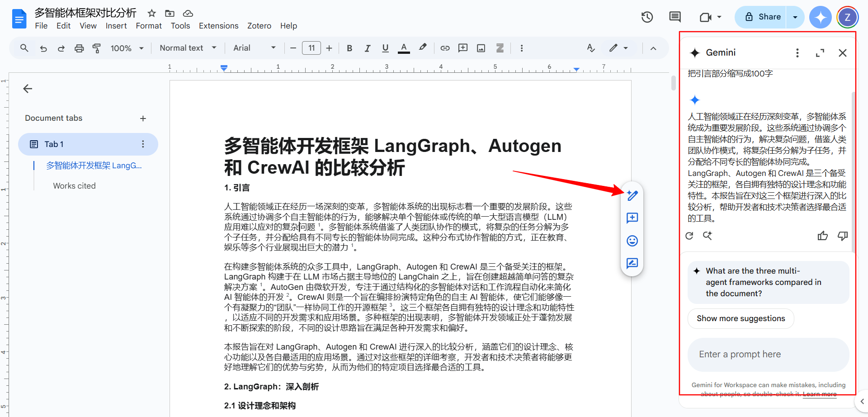Viewport: 868px width, 417px height.
Task: Open the Edit menu
Action: tap(63, 26)
